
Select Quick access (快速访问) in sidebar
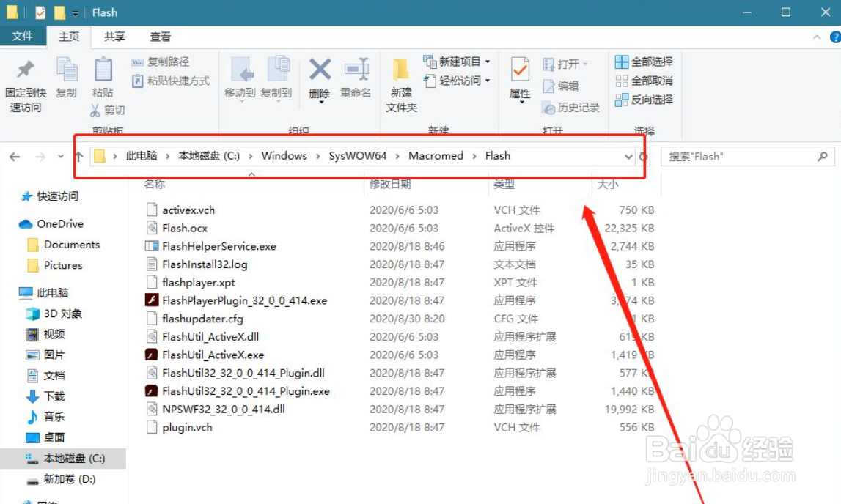(x=50, y=196)
